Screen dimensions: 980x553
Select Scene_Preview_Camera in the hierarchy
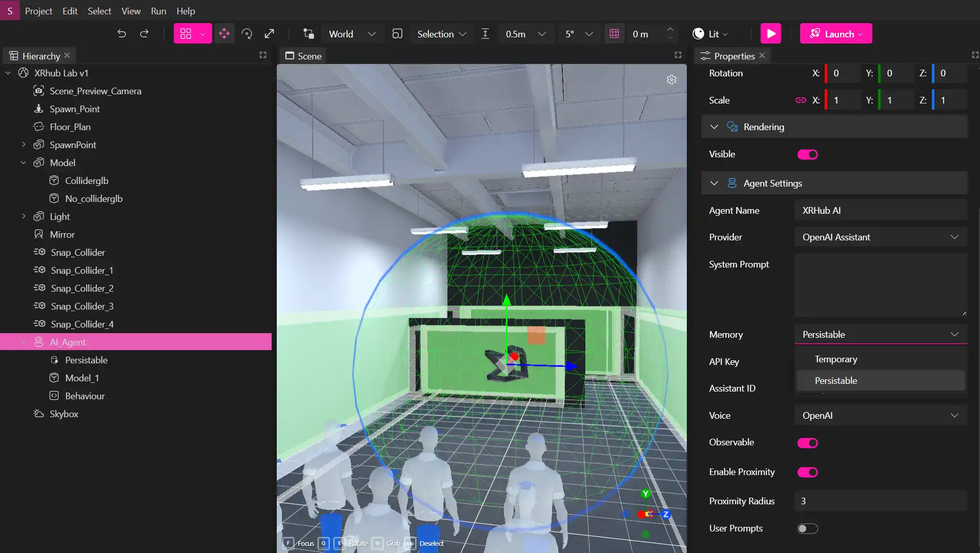pos(95,91)
